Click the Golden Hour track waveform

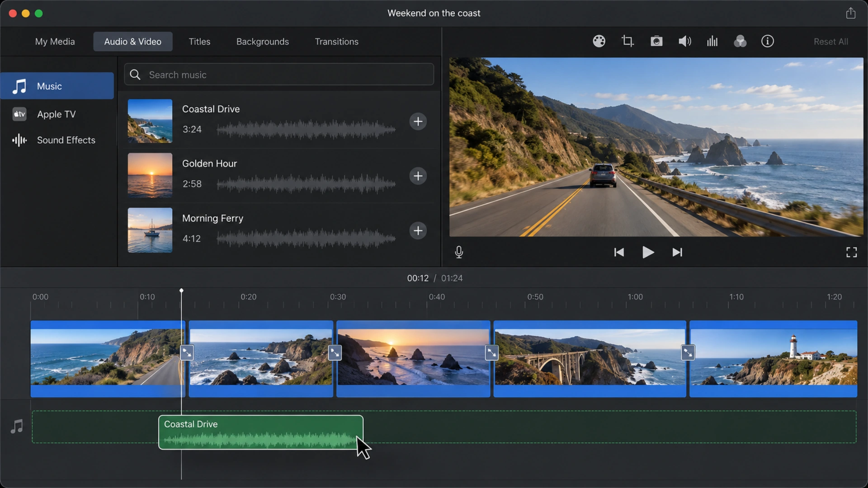(x=306, y=184)
